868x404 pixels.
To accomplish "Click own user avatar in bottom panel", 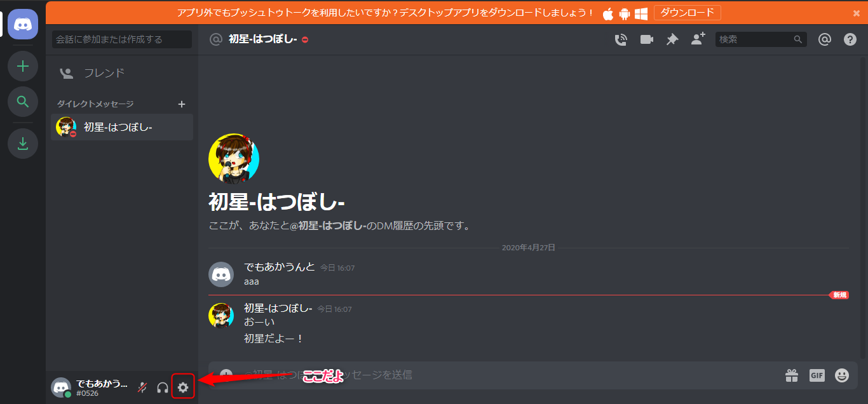I will click(61, 387).
